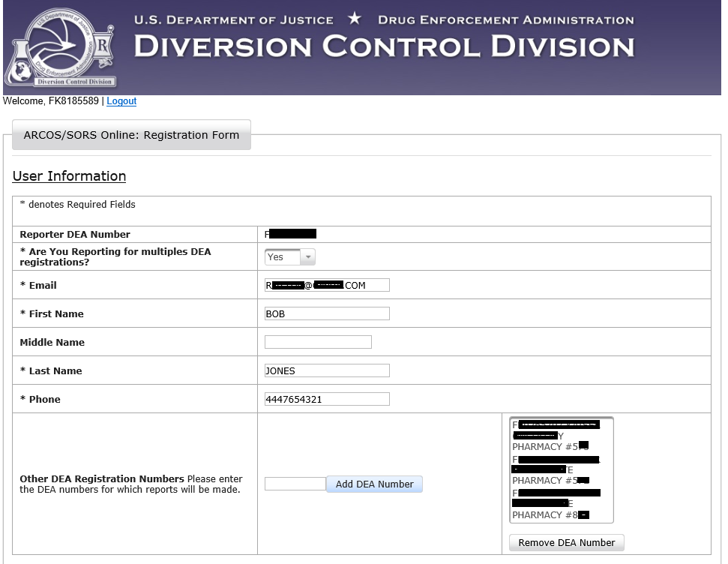Click the 'Are You Reporting for multiples DEA' label

(x=115, y=256)
